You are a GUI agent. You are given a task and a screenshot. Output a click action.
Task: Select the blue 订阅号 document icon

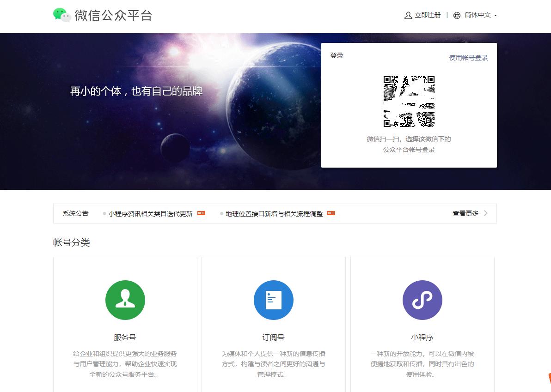pyautogui.click(x=273, y=300)
